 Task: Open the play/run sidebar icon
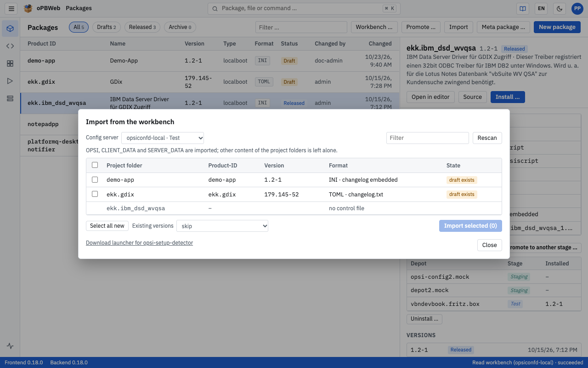pos(10,81)
